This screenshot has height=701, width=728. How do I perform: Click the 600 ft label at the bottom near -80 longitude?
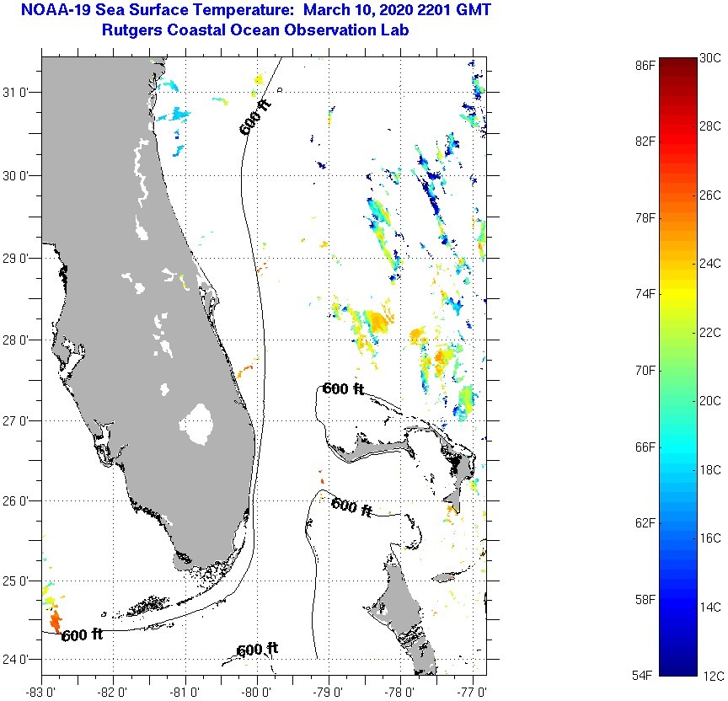point(257,650)
